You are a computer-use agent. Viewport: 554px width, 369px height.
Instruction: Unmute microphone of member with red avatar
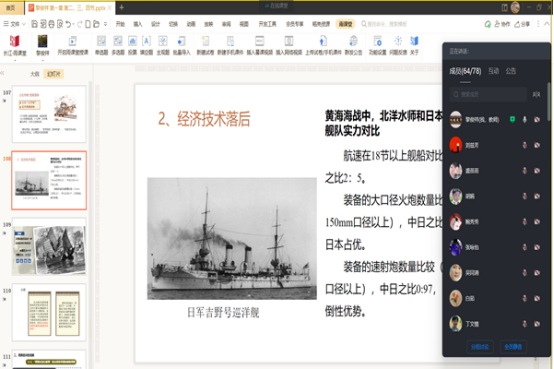click(x=525, y=145)
